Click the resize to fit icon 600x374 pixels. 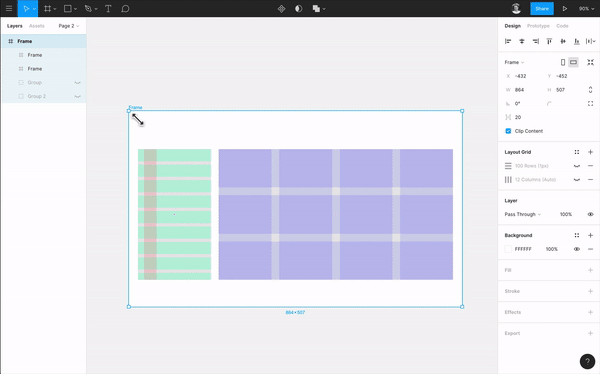coord(590,62)
